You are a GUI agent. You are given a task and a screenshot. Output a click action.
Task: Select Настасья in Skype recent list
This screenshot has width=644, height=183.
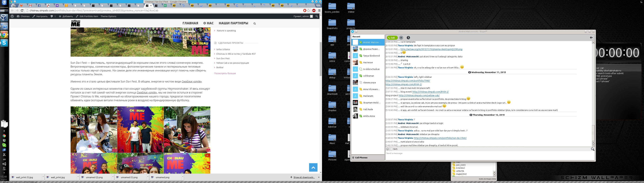368,62
